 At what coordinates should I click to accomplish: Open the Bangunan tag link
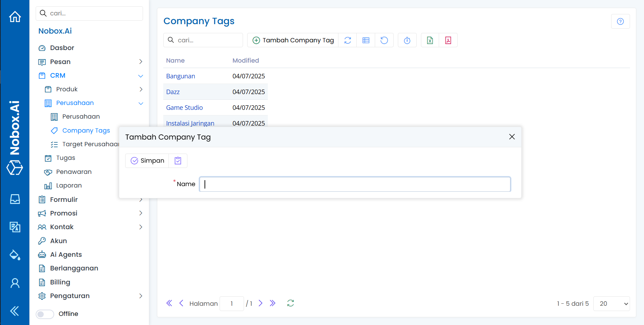click(x=180, y=76)
